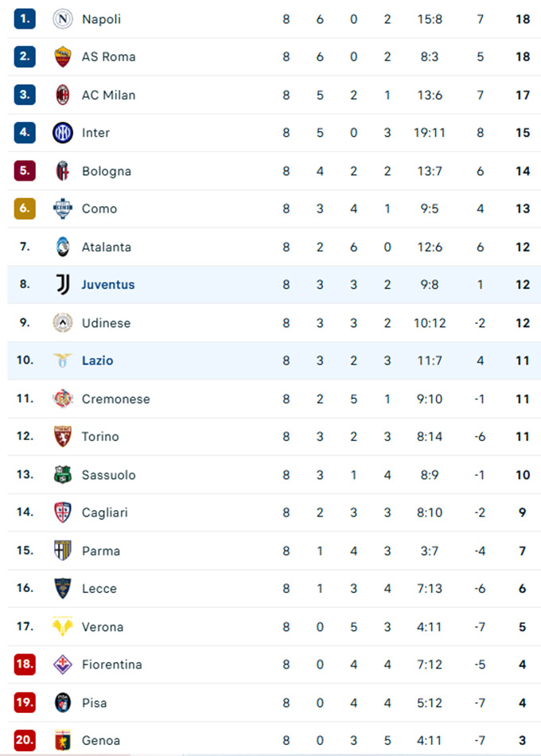Click Napoli's 15:8 goals score
This screenshot has width=541, height=756.
[430, 18]
